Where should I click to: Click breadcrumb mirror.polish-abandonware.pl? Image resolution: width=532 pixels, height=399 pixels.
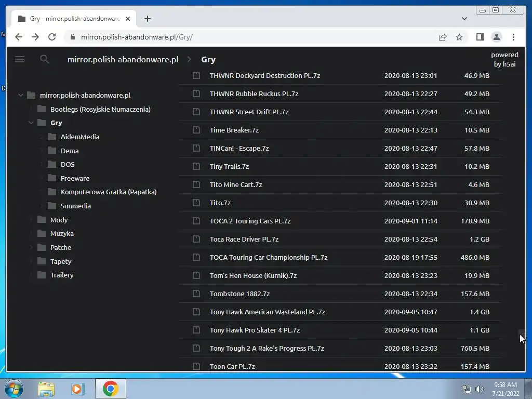[123, 59]
